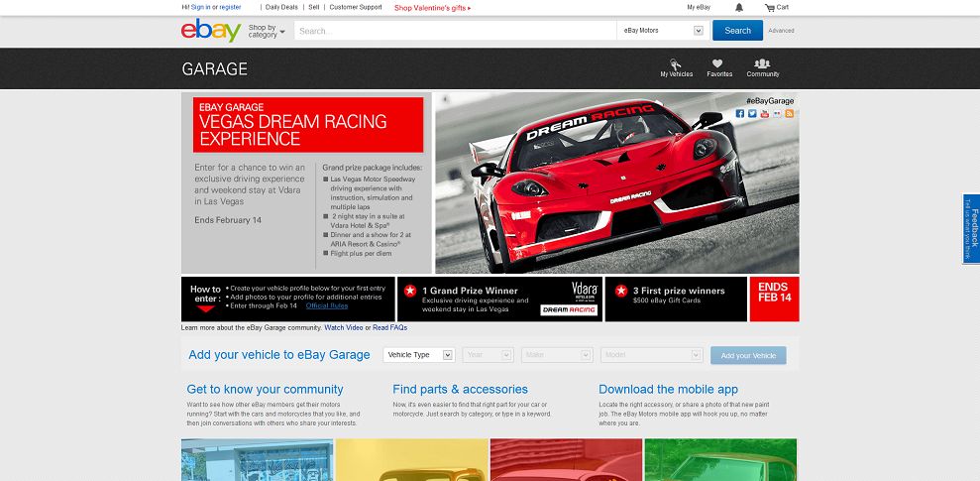Open the Sell page
The image size is (980, 481).
(x=314, y=8)
